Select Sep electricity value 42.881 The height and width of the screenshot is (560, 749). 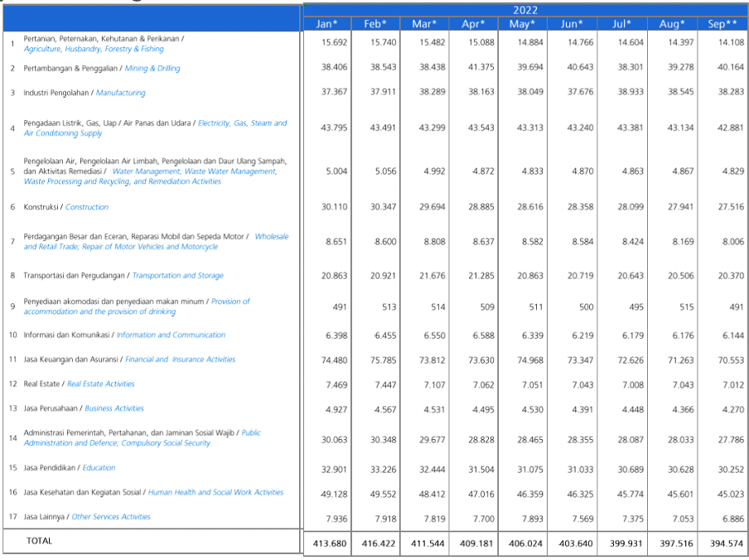pos(731,128)
